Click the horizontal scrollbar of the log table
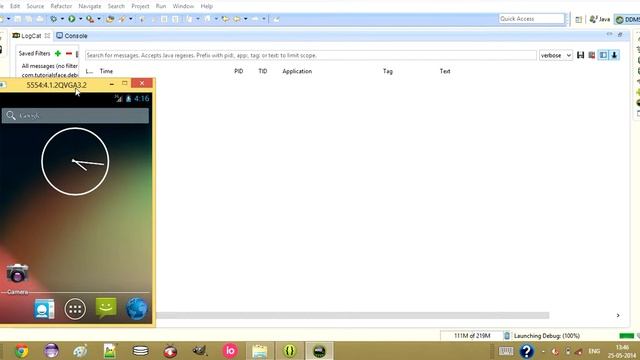The image size is (640, 360). (x=353, y=316)
